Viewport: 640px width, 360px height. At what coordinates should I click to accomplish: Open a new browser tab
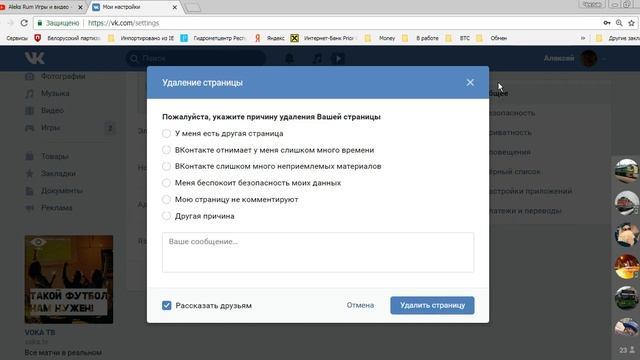click(x=193, y=7)
